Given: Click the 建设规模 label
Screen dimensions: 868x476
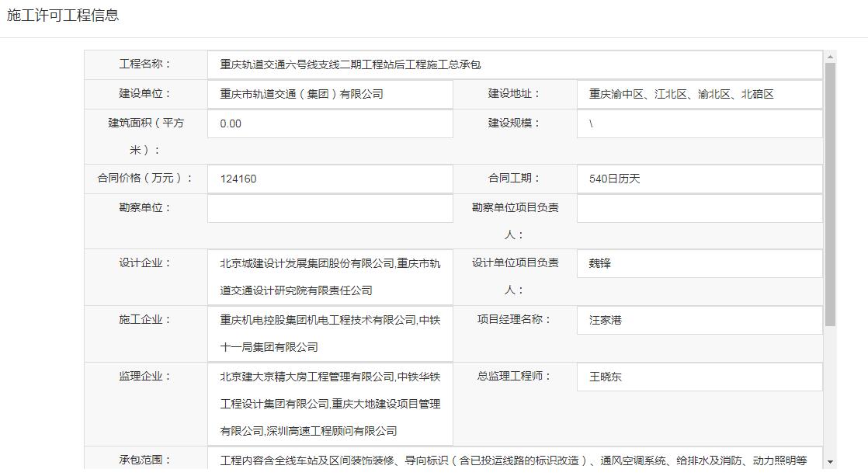Looking at the screenshot, I should click(514, 123).
